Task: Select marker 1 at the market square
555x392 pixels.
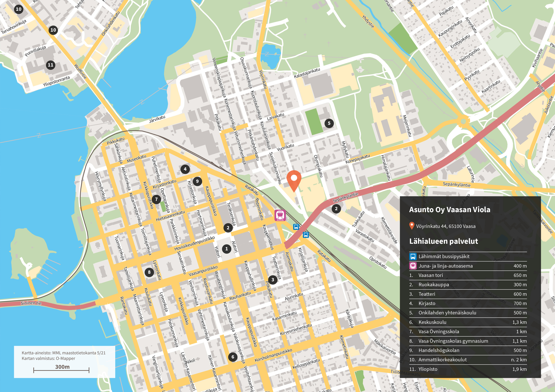Action: [227, 249]
